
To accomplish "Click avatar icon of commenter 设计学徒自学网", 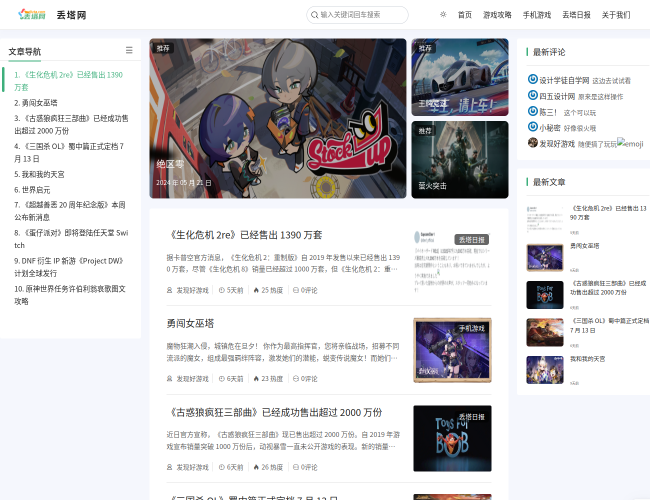I will pyautogui.click(x=533, y=79).
